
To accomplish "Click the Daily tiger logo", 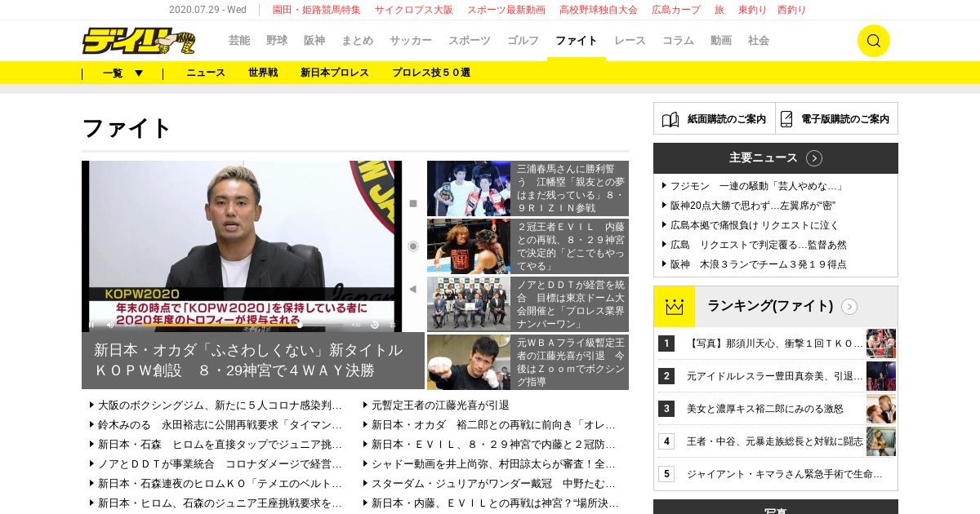I will click(138, 41).
